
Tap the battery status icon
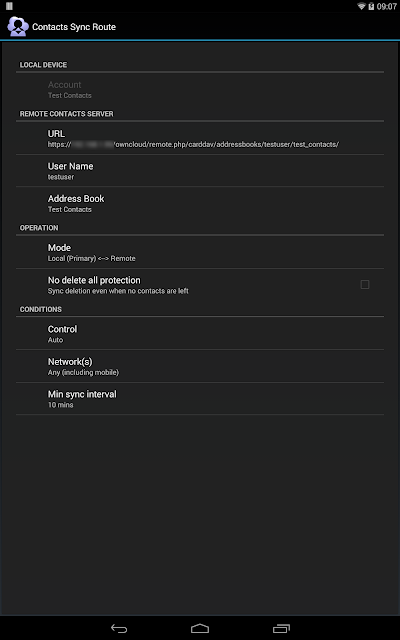point(371,6)
